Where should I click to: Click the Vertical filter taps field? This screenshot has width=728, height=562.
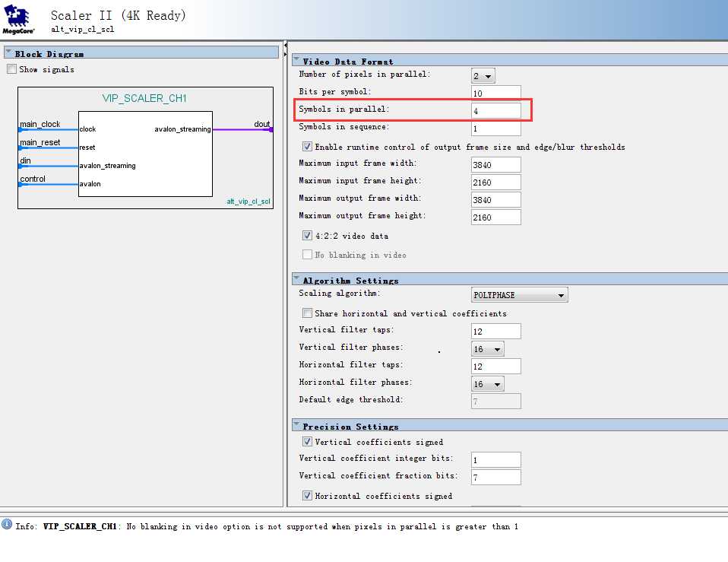click(496, 331)
